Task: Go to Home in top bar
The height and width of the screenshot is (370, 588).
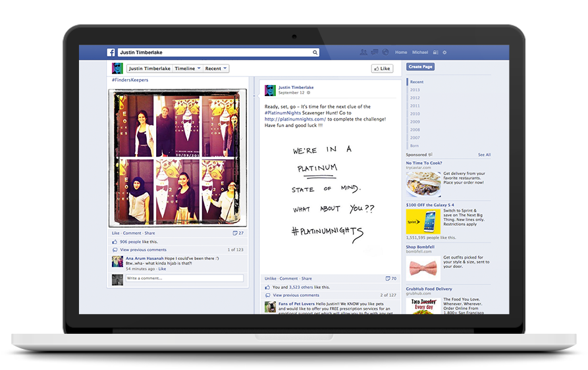Action: coord(401,53)
